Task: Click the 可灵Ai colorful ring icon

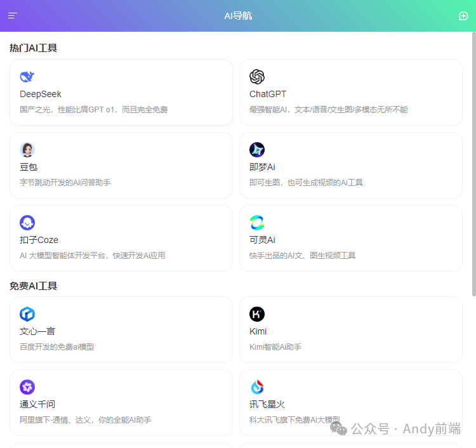Action: 257,223
